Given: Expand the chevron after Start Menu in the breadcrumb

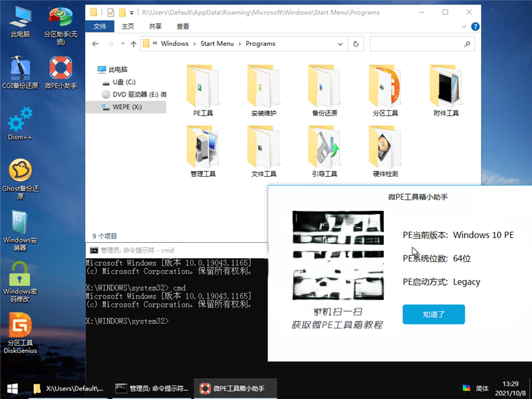Looking at the screenshot, I should tap(239, 44).
